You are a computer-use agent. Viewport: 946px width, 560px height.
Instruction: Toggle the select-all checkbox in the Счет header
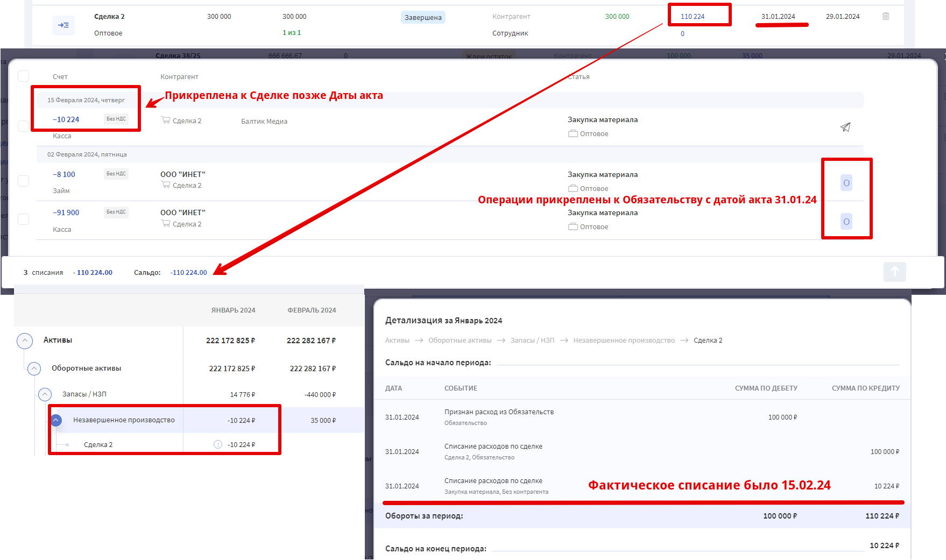[23, 76]
